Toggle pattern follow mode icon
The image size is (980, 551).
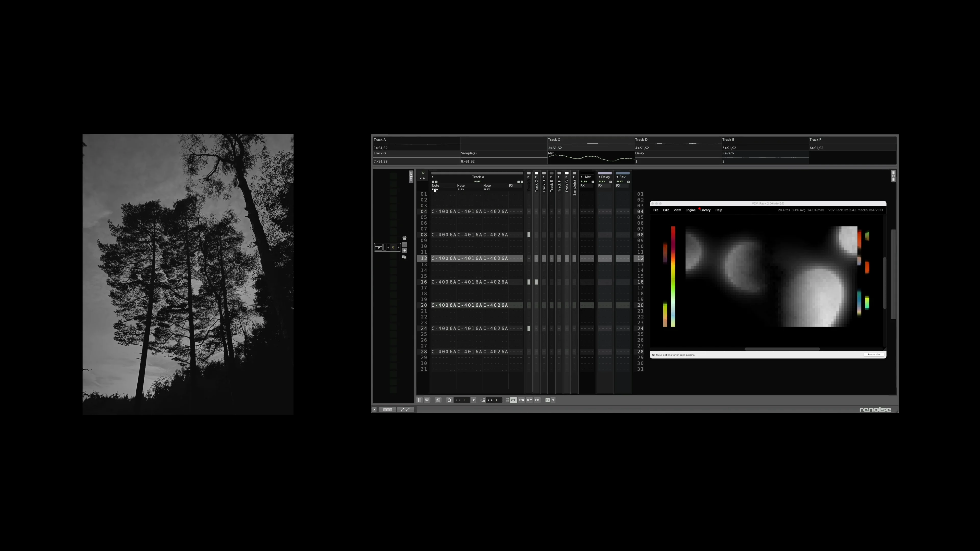pos(420,400)
